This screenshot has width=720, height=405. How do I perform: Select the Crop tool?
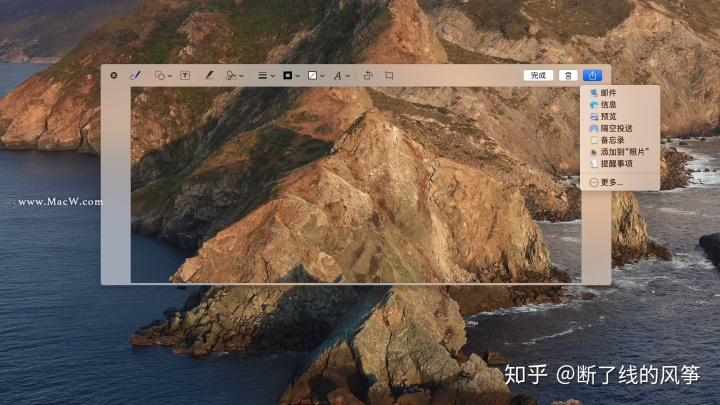pyautogui.click(x=389, y=75)
